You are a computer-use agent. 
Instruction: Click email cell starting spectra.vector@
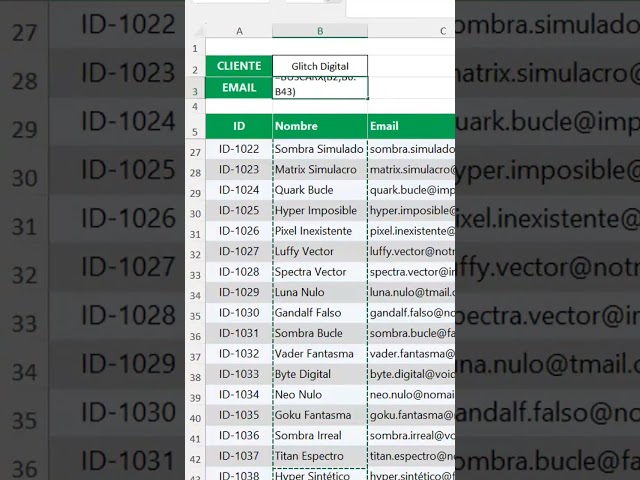pyautogui.click(x=411, y=271)
